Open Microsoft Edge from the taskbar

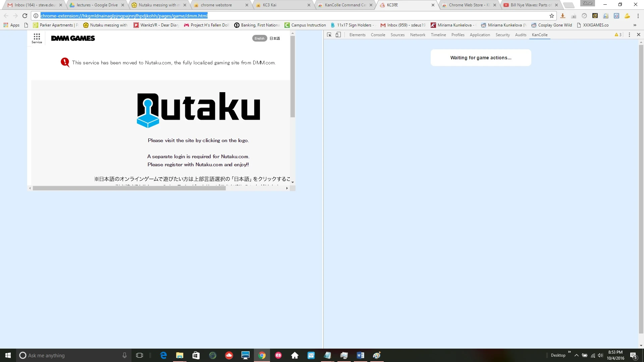point(163,355)
